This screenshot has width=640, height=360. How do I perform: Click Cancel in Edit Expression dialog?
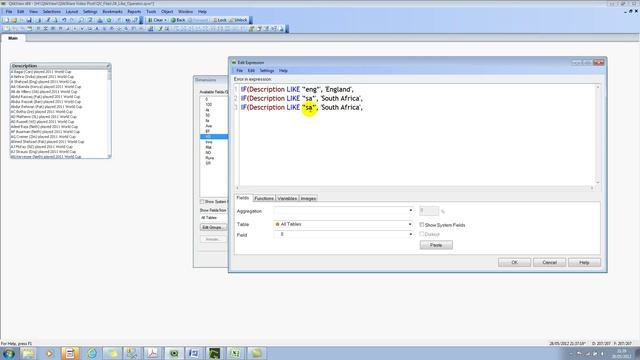click(x=549, y=262)
